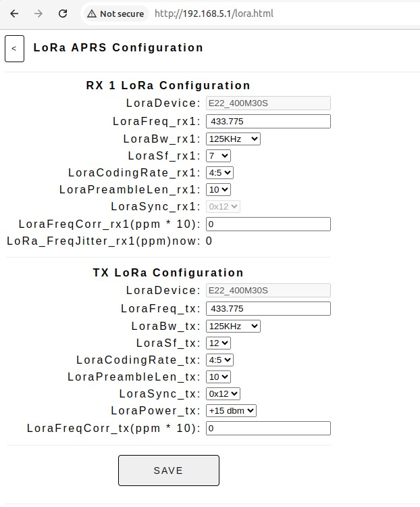The image size is (420, 507).
Task: Click the browser forward arrow
Action: 38,14
